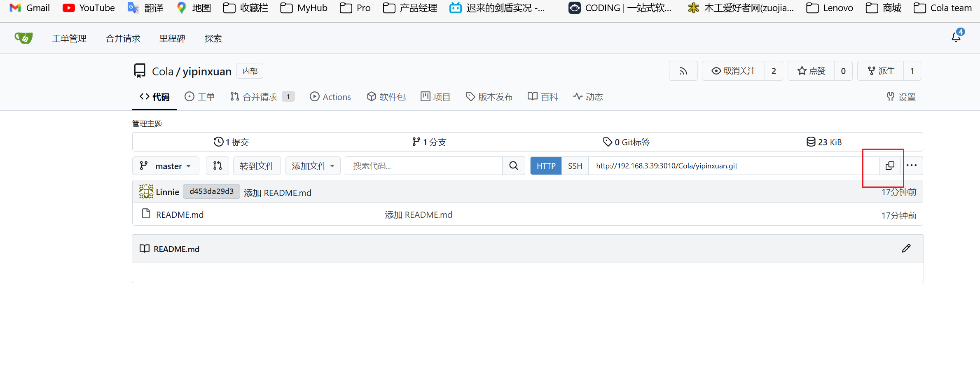Open the more clone options menu
Screen dimensions: 980x366
click(912, 166)
